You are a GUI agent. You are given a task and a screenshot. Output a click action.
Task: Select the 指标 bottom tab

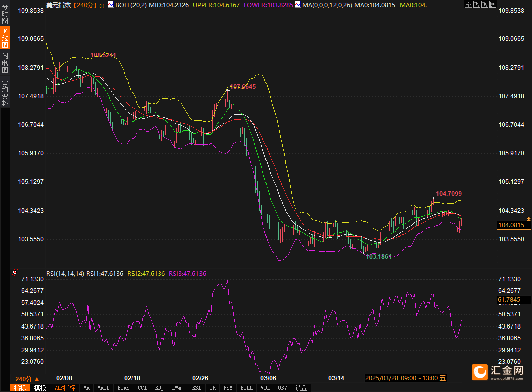20,388
